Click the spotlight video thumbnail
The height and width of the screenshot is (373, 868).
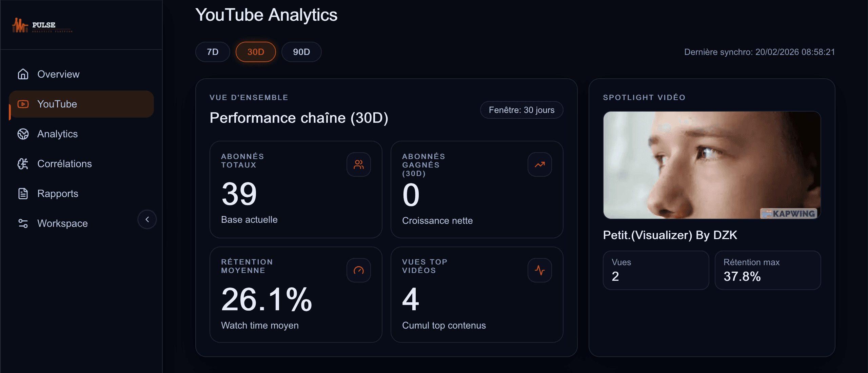pos(712,165)
